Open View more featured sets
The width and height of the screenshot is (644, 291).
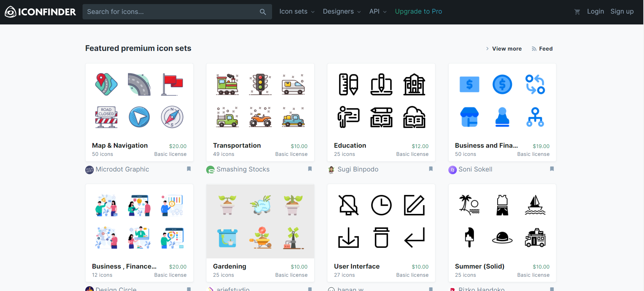[x=504, y=49]
